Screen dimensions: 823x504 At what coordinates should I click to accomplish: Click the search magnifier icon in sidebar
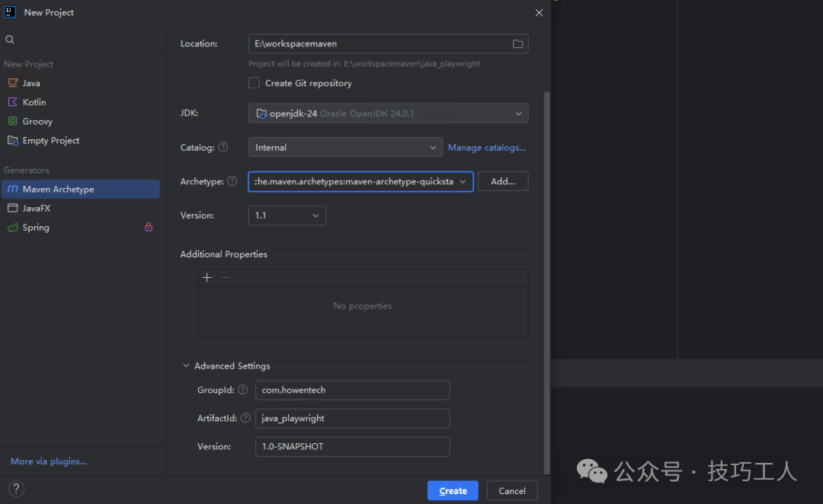(x=10, y=40)
